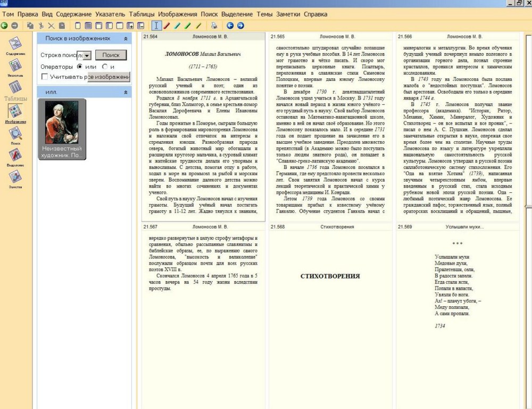This screenshot has width=532, height=409.
Task: Select the green marker pen
Action: point(188,26)
